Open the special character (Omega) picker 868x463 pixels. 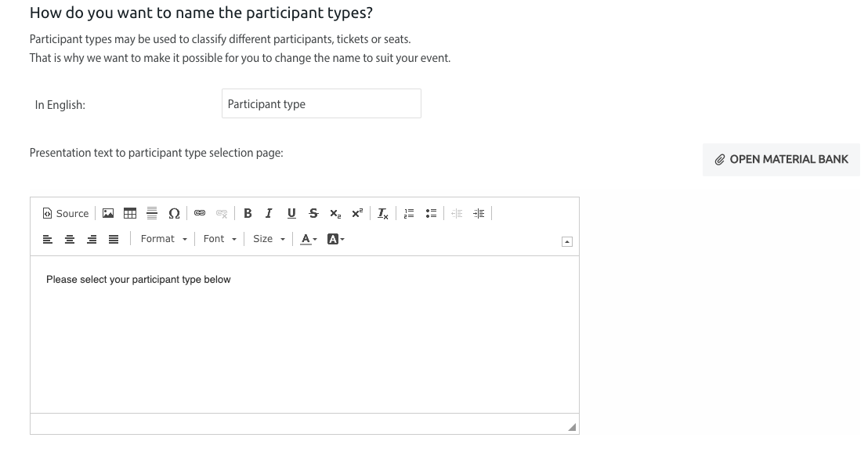(x=174, y=213)
